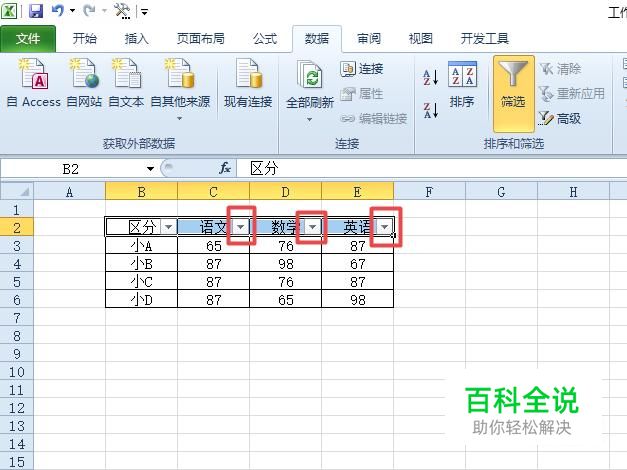The image size is (627, 470).
Task: Expand the 全部刷新 dropdown arrow
Action: 310,120
